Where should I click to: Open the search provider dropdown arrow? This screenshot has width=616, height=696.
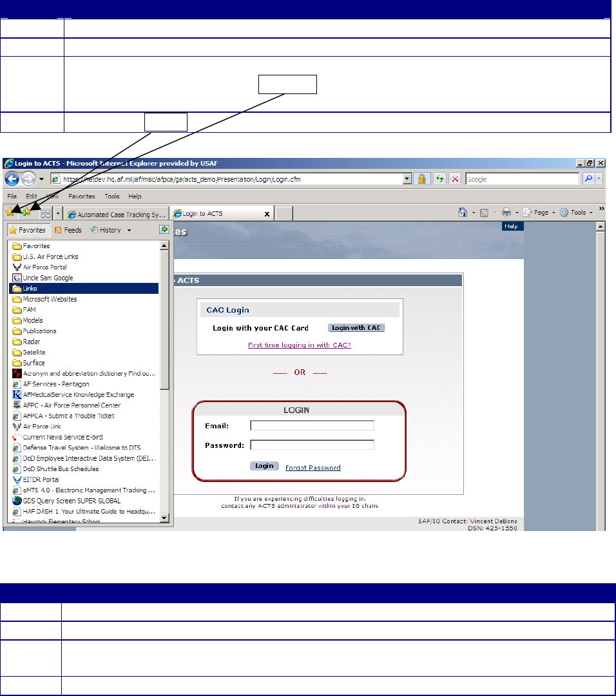coord(599,179)
